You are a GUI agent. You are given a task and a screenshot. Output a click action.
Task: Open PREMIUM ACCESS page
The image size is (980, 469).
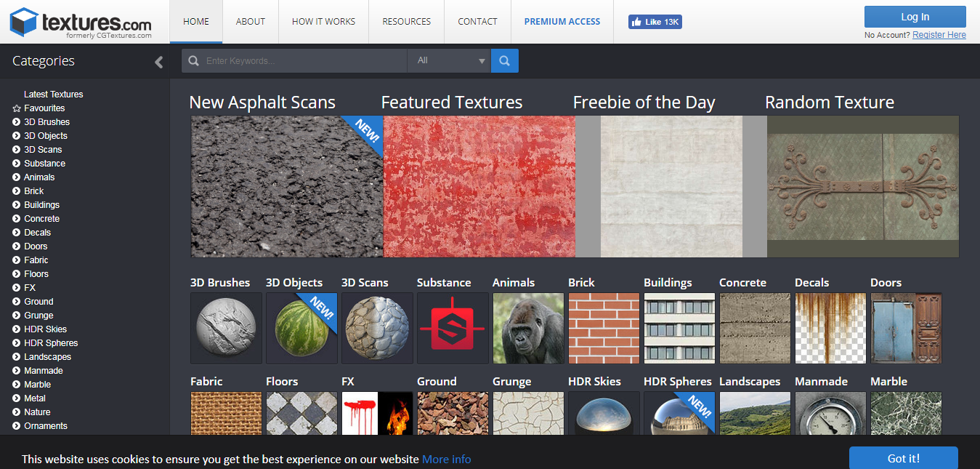(x=562, y=22)
